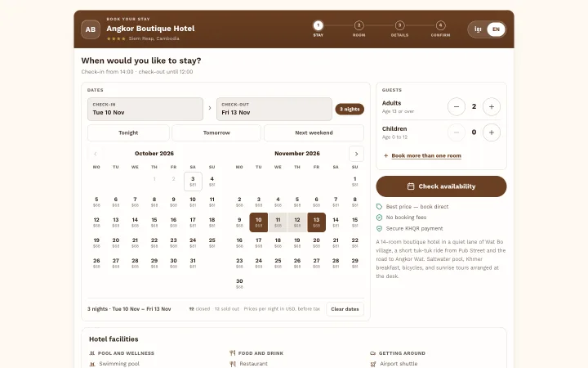The image size is (588, 368).
Task: Select October 22 in the calendar
Action: coord(154,243)
